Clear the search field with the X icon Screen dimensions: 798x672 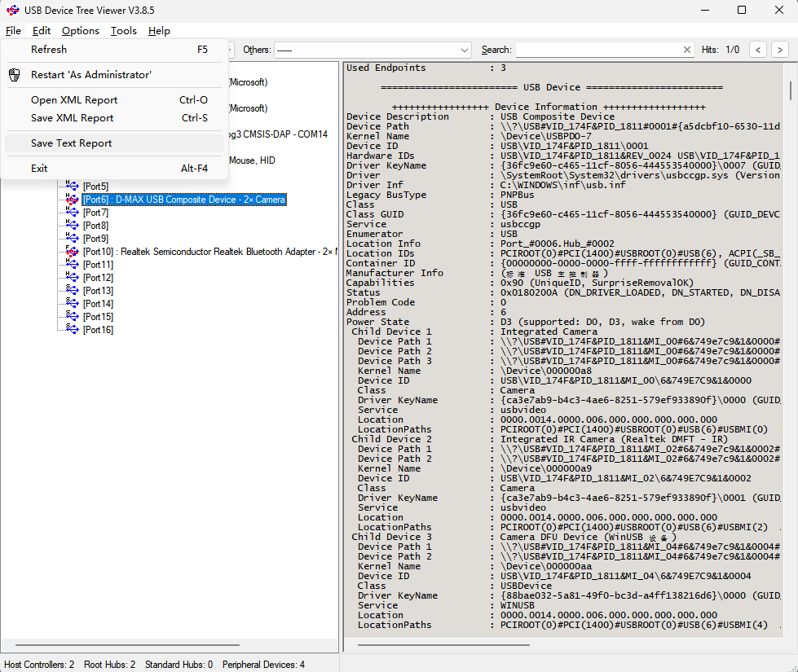687,50
